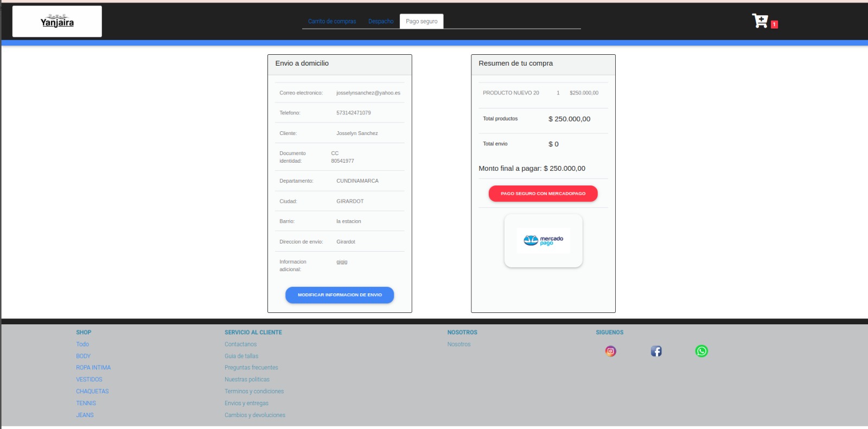This screenshot has height=429, width=868.
Task: Open the Terminos y condiciones link
Action: point(254,392)
